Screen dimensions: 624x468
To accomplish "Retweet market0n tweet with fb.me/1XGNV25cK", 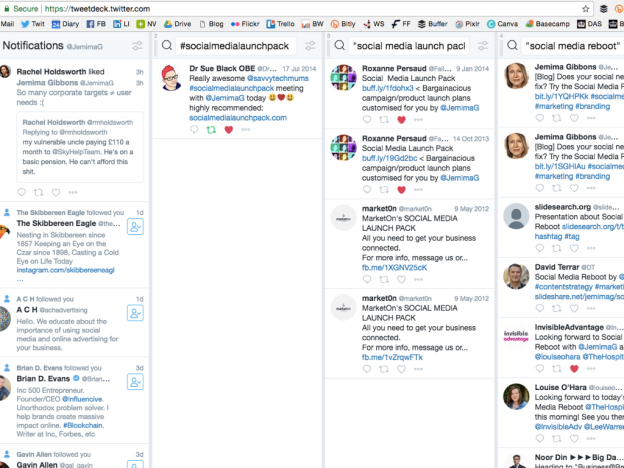I will [384, 279].
